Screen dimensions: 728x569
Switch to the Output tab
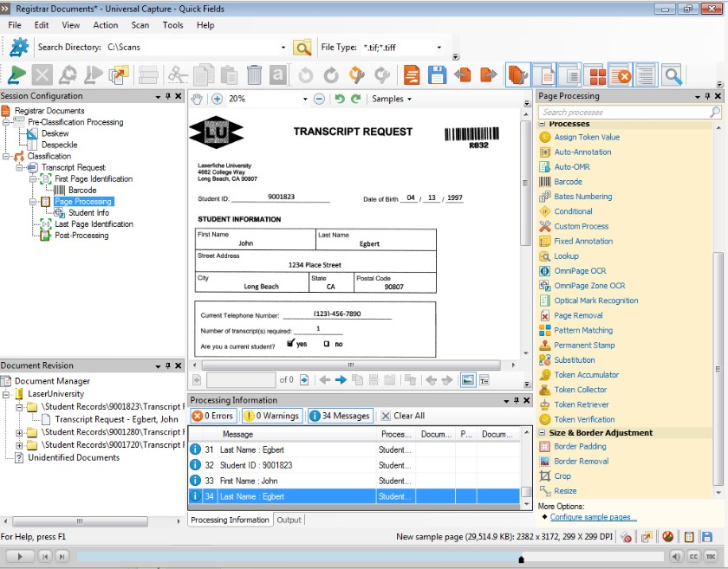(289, 520)
